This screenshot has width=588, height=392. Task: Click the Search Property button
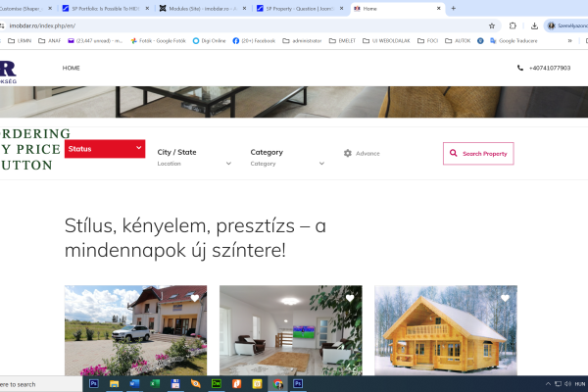coord(478,154)
